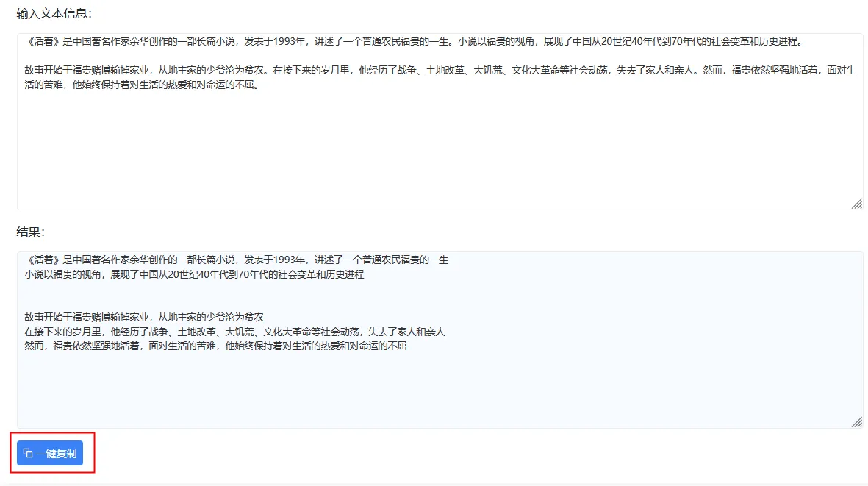This screenshot has height=486, width=868.
Task: Click the first result line starting 《活着》
Action: coord(237,260)
